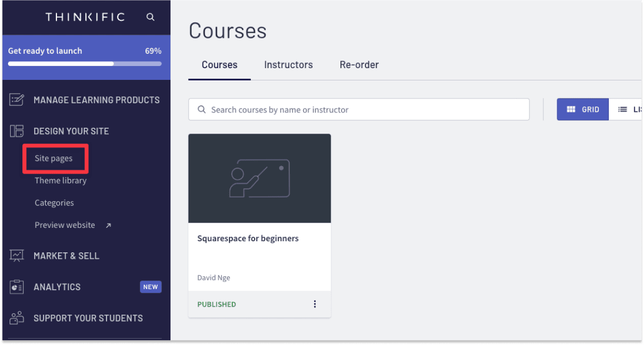Open Analytics via its chart icon

point(17,287)
